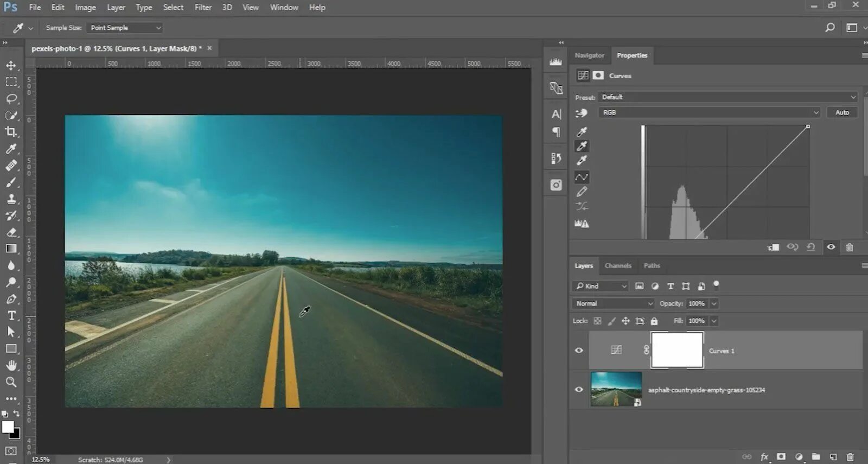Screen dimensions: 868x464
Task: Delete the Curves adjustment via Properties trash
Action: [850, 247]
